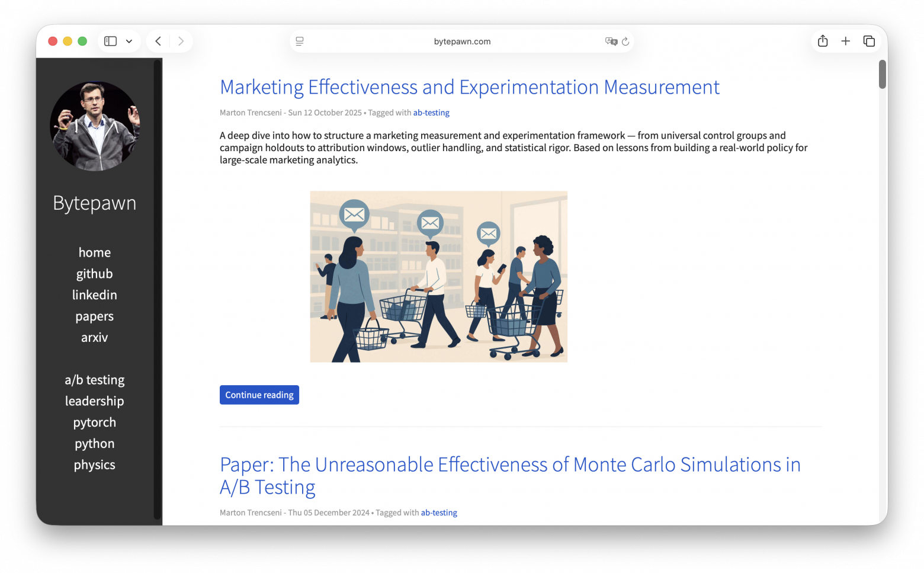Click the ab-testing tag under first post
This screenshot has width=924, height=573.
[431, 113]
